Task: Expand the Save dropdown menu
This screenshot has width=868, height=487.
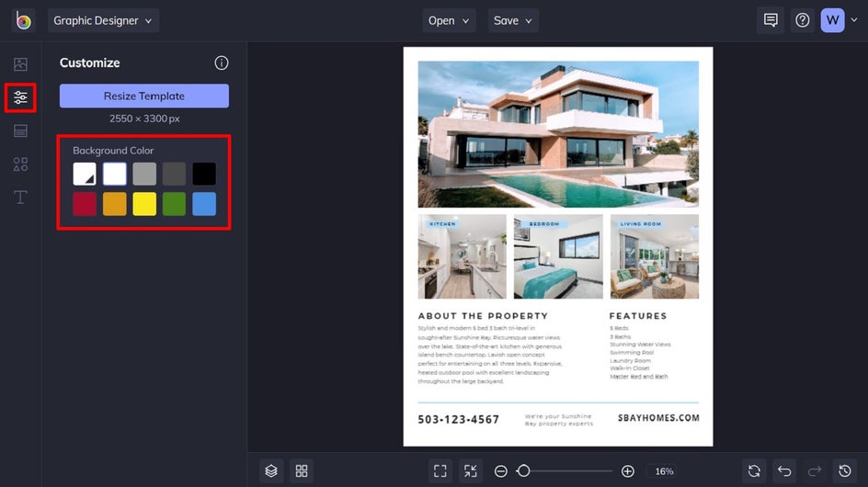Action: tap(513, 20)
